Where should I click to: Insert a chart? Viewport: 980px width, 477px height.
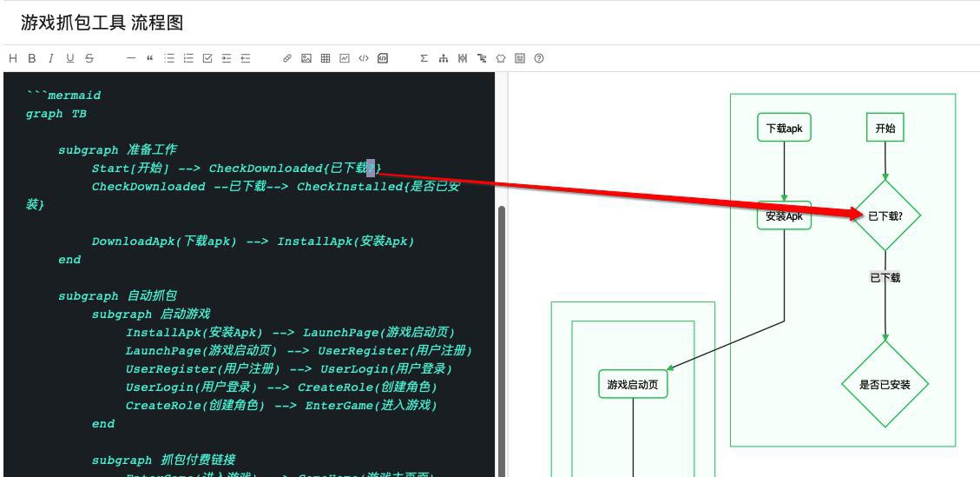tap(345, 58)
